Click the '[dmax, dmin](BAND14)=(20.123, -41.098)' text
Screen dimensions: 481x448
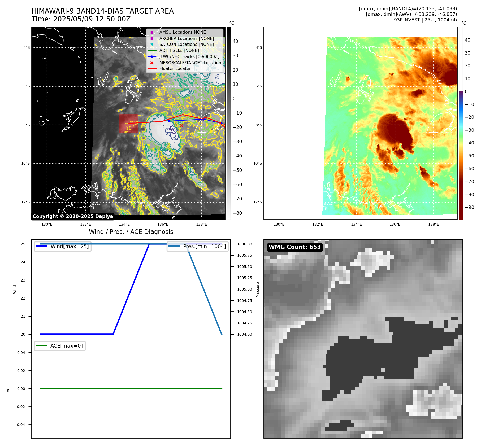click(x=408, y=9)
